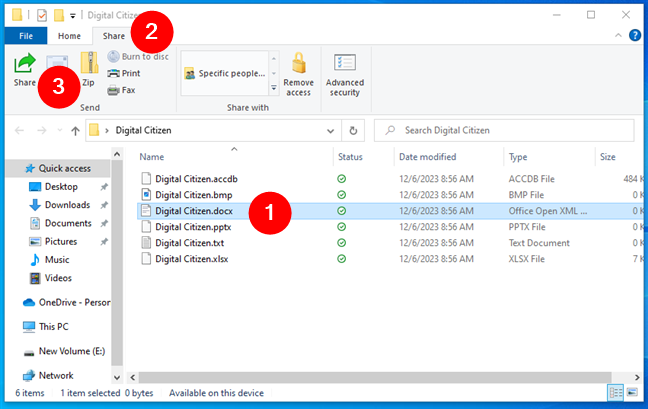Click the Date modified of the pptx file
Viewport: 648px width, 409px height.
pos(436,227)
